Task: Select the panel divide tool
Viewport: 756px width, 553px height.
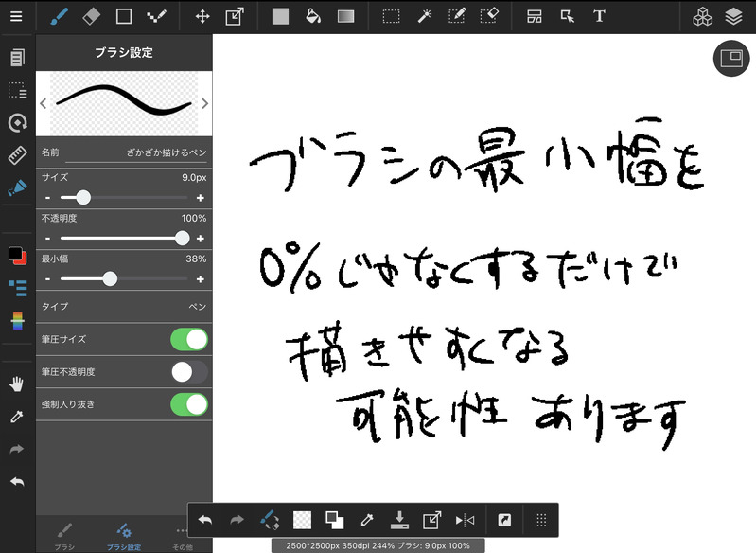Action: pyautogui.click(x=535, y=16)
